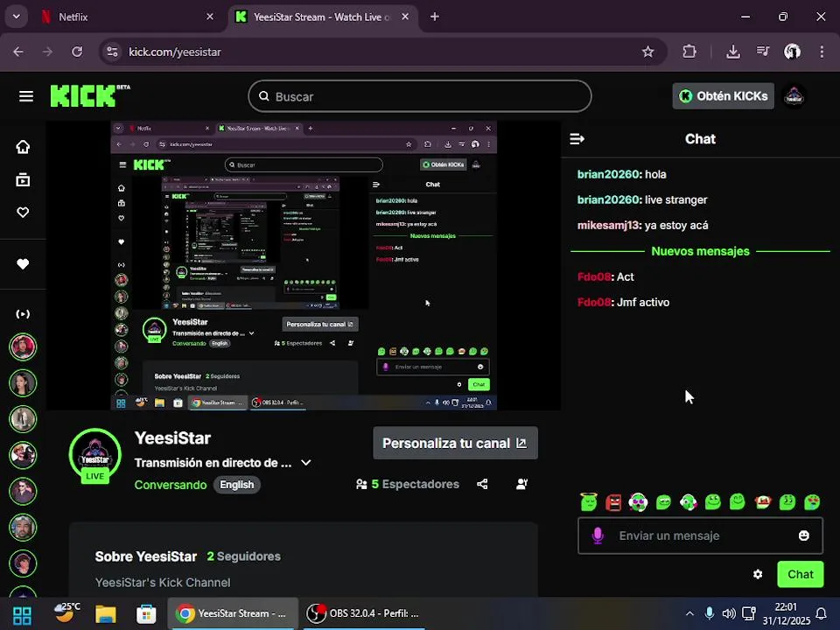Click the share icon next to Espectadores

482,484
